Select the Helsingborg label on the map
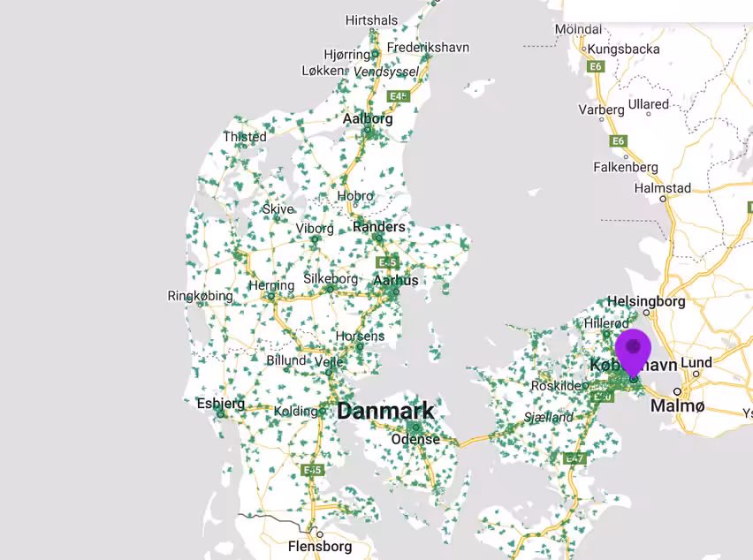 point(648,300)
